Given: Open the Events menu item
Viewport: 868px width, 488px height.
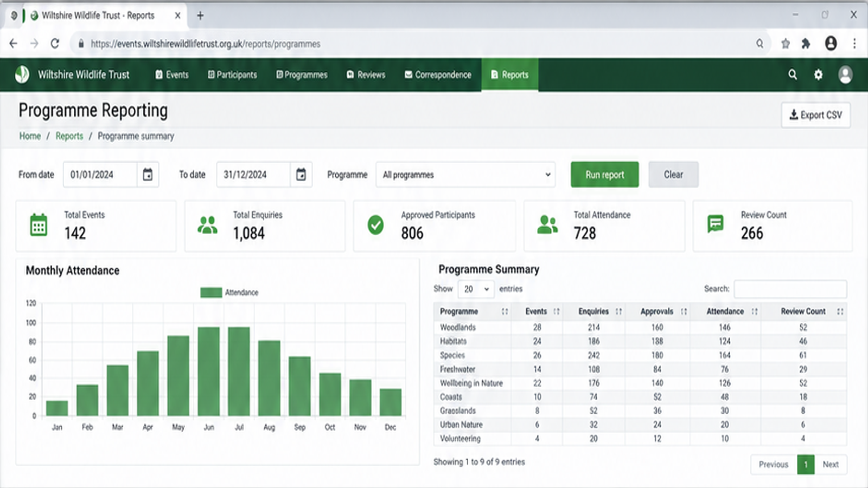Looking at the screenshot, I should [172, 75].
